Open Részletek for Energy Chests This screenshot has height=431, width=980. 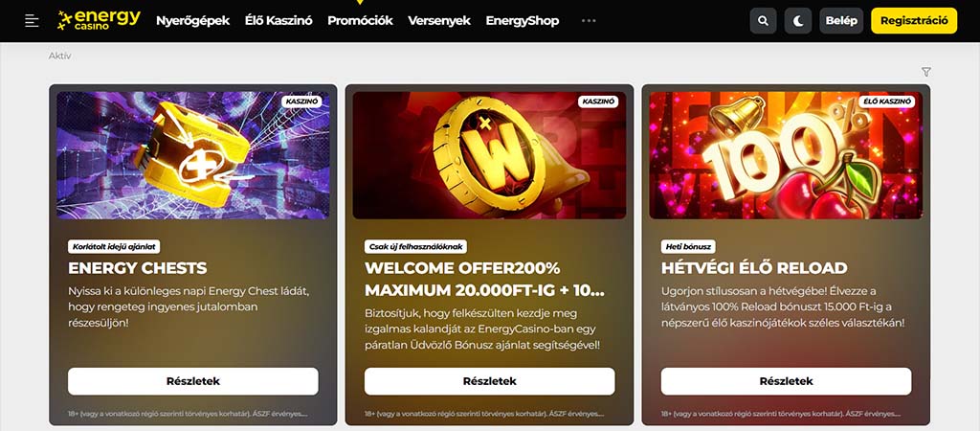point(193,381)
